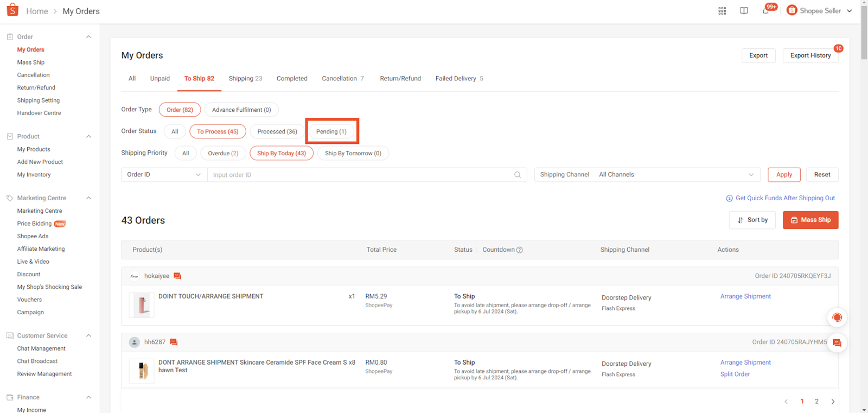Collapse the Order section in the sidebar
Image resolution: width=868 pixels, height=413 pixels.
[x=88, y=37]
